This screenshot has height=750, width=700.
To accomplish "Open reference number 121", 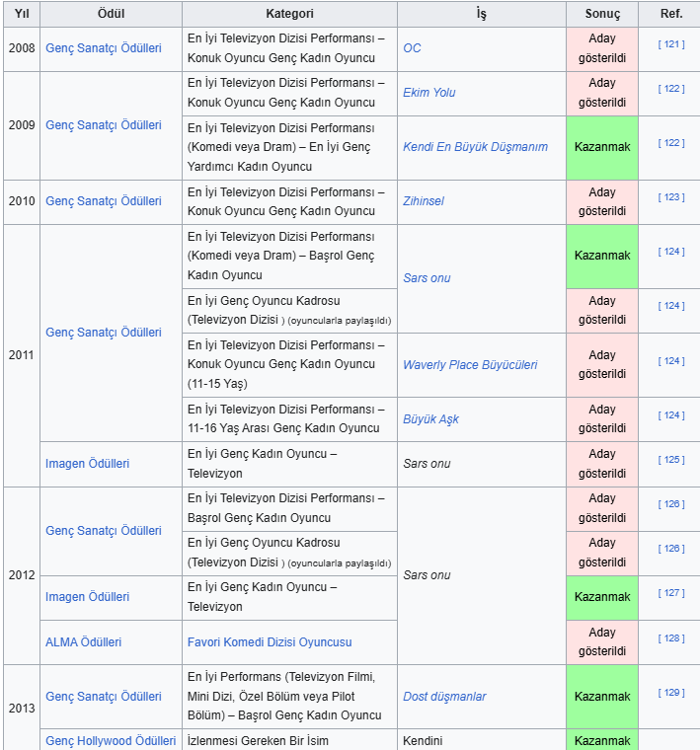I will [x=671, y=44].
